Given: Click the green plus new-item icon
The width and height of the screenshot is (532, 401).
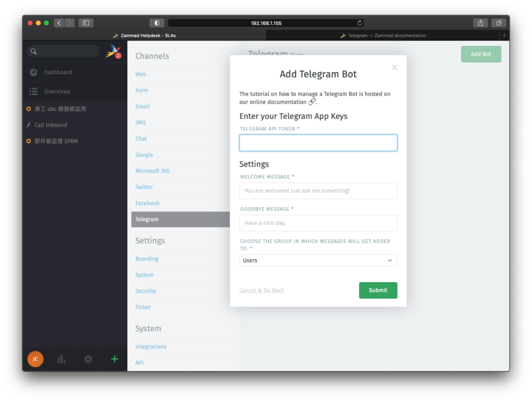Looking at the screenshot, I should point(115,359).
